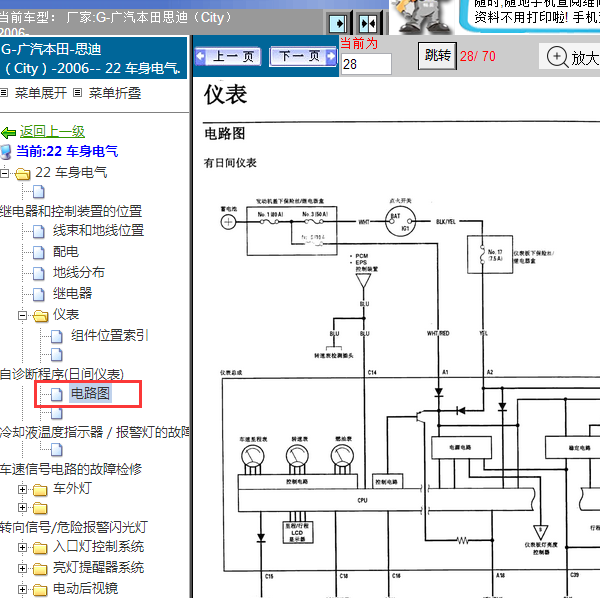Open the 地线分布 tree item

pos(78,272)
